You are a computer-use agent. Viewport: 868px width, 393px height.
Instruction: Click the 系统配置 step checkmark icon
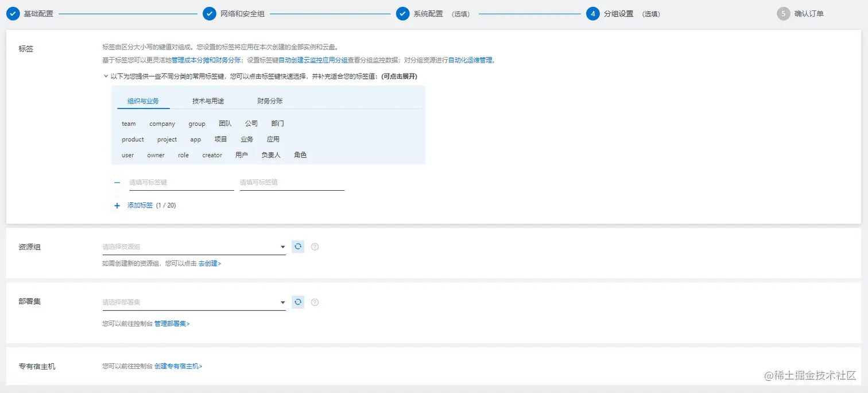click(x=402, y=13)
